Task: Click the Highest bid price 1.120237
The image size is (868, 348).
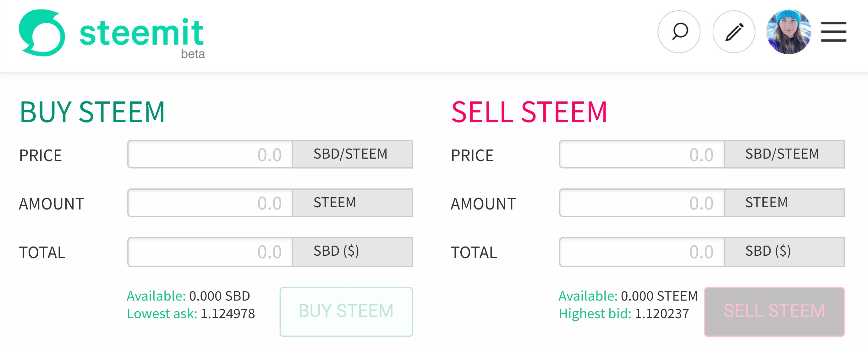Action: (x=662, y=314)
